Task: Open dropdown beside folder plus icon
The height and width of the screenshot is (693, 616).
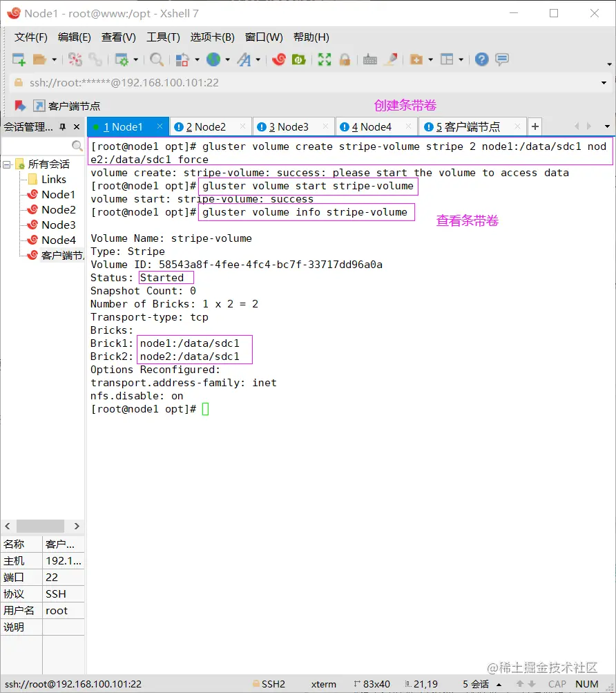Action: (x=430, y=59)
